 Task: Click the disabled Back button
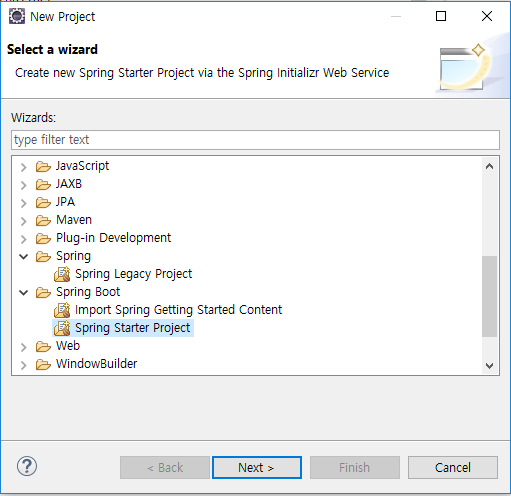[165, 467]
